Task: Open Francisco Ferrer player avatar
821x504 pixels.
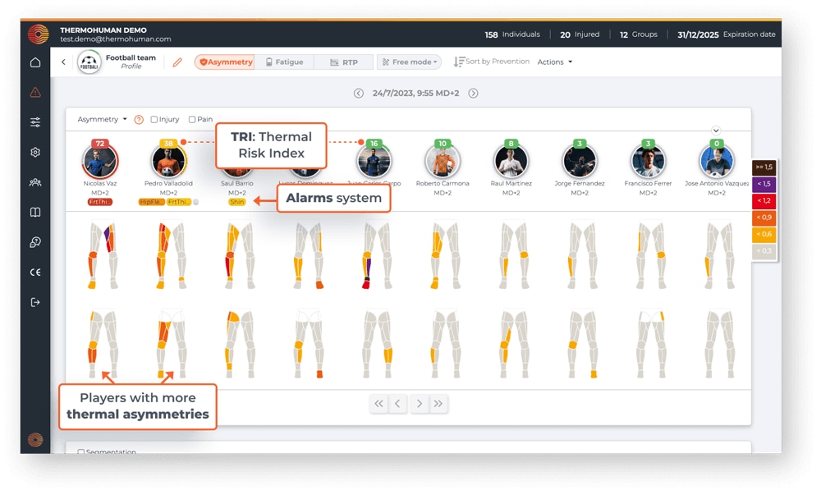Action: [x=649, y=160]
